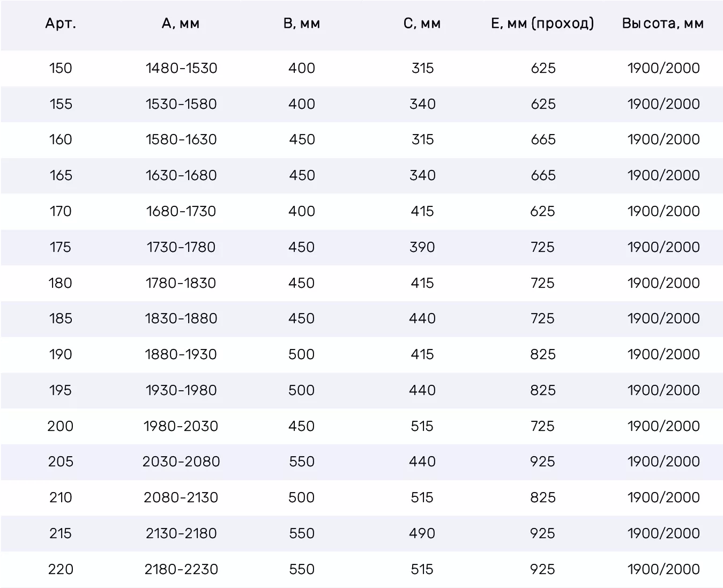Select article number 205 cell

[61, 462]
